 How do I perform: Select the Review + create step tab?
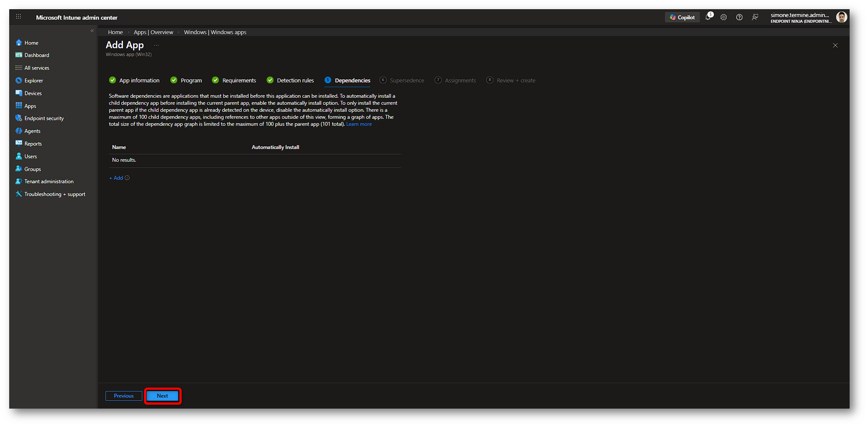(x=511, y=80)
